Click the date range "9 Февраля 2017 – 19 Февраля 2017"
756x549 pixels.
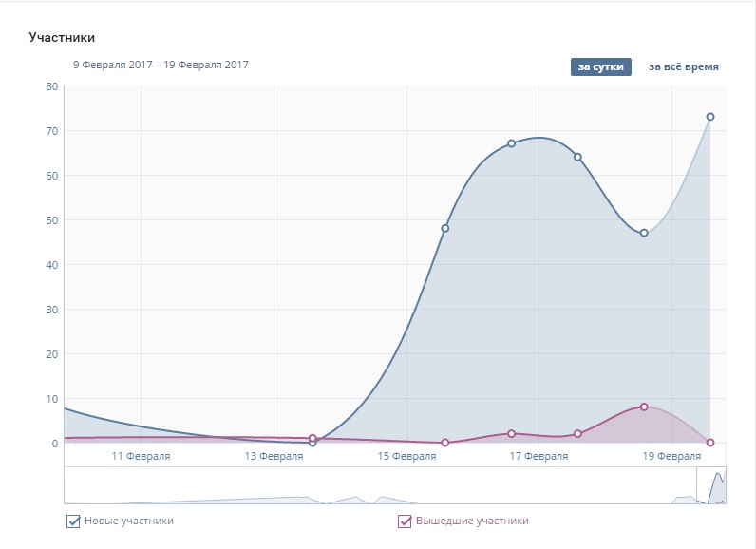(x=161, y=65)
